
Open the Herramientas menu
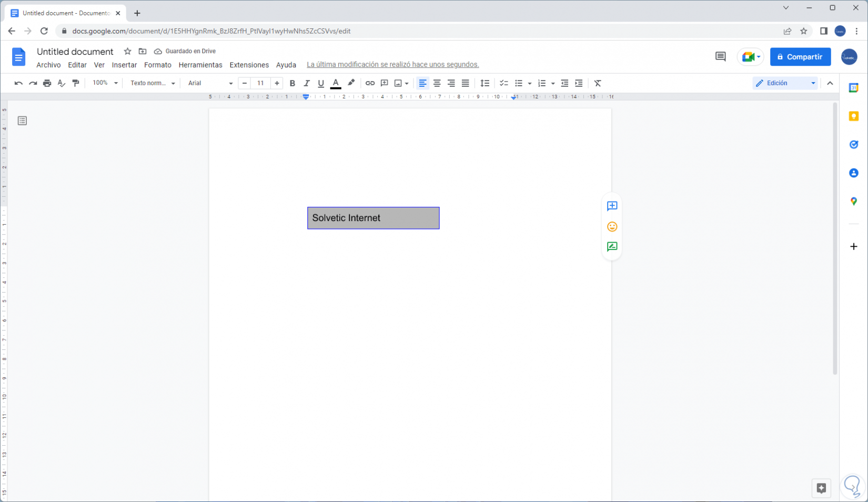200,65
